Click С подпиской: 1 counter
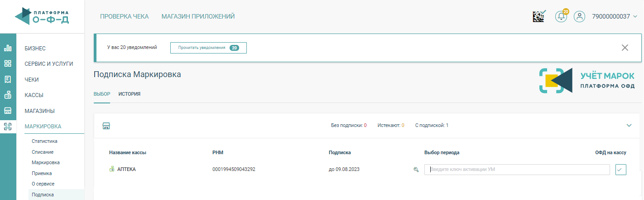The width and height of the screenshot is (644, 200). coord(432,125)
